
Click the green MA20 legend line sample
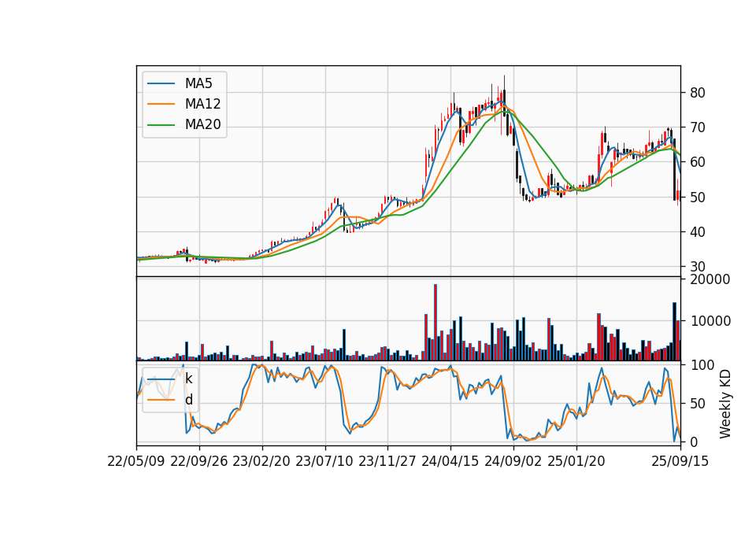[x=161, y=125]
